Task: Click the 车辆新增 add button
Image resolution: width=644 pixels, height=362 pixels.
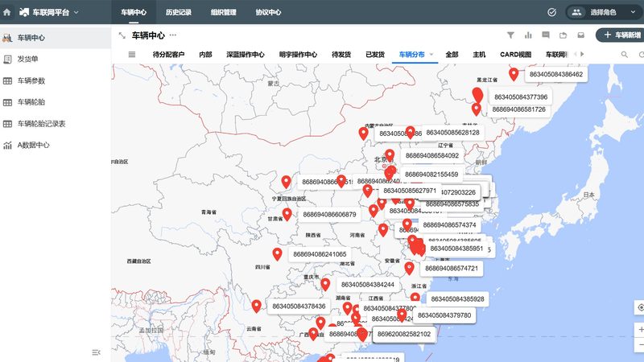Action: tap(620, 35)
